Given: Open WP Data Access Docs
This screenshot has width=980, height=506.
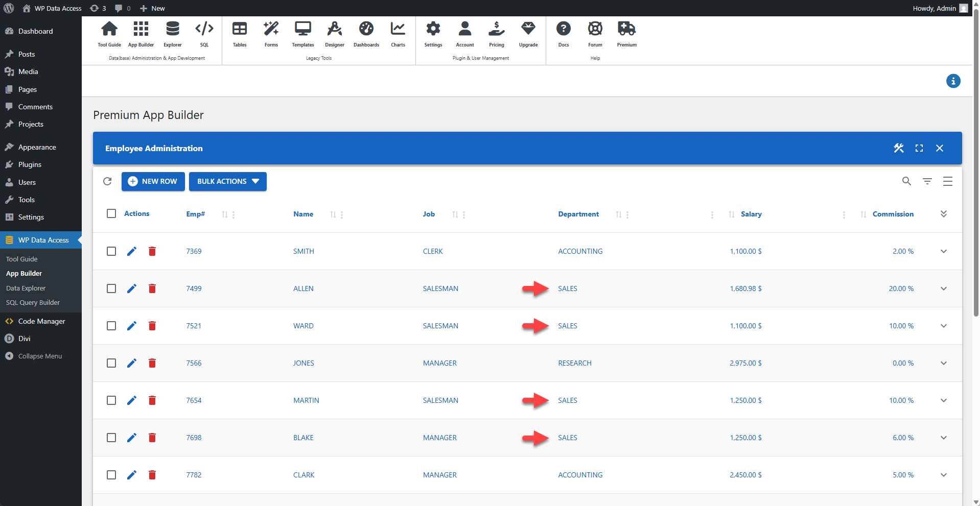Looking at the screenshot, I should (x=563, y=33).
